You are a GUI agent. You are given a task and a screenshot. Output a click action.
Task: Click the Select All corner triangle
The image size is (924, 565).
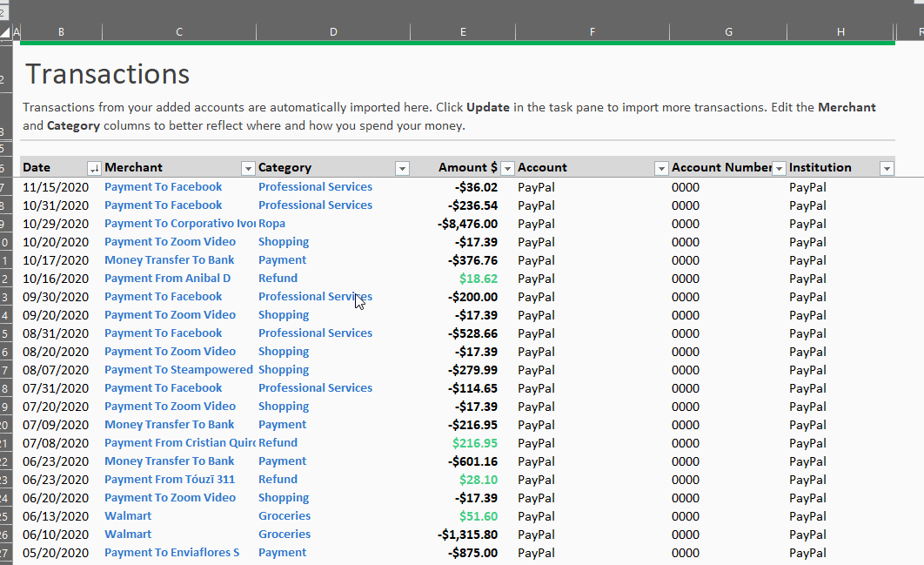coord(5,32)
